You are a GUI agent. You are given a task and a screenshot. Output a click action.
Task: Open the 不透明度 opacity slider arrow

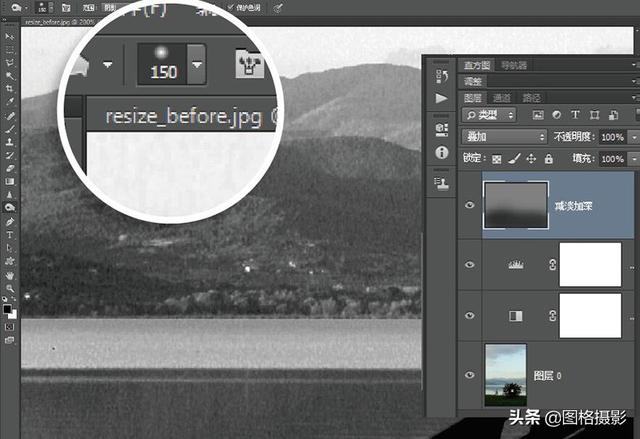[634, 137]
